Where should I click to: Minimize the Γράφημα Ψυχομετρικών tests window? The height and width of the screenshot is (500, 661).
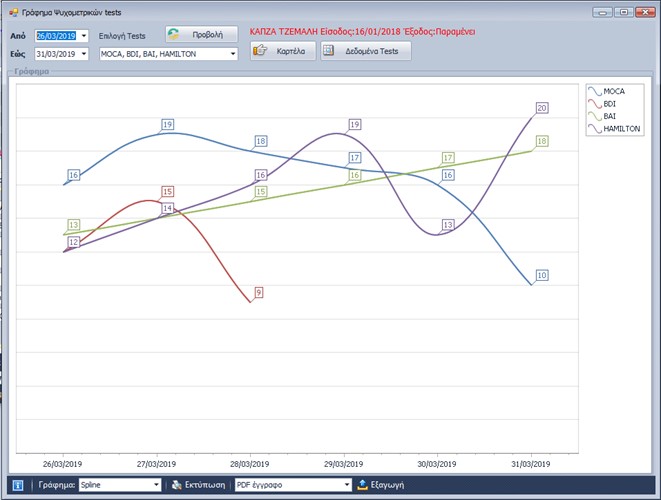pos(602,13)
